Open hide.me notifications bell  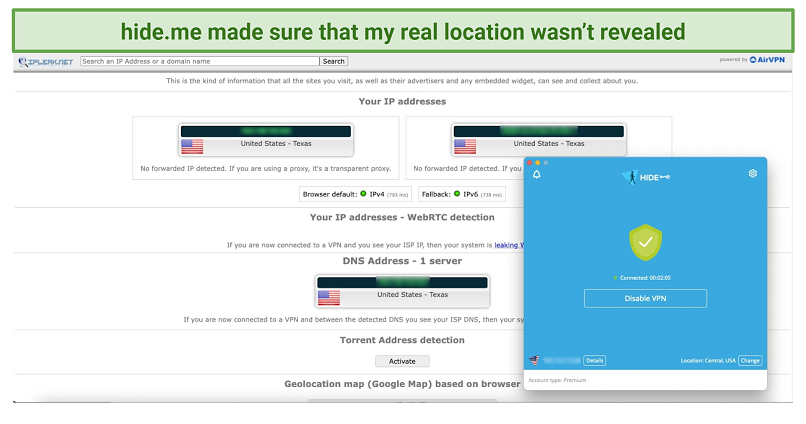click(x=537, y=174)
